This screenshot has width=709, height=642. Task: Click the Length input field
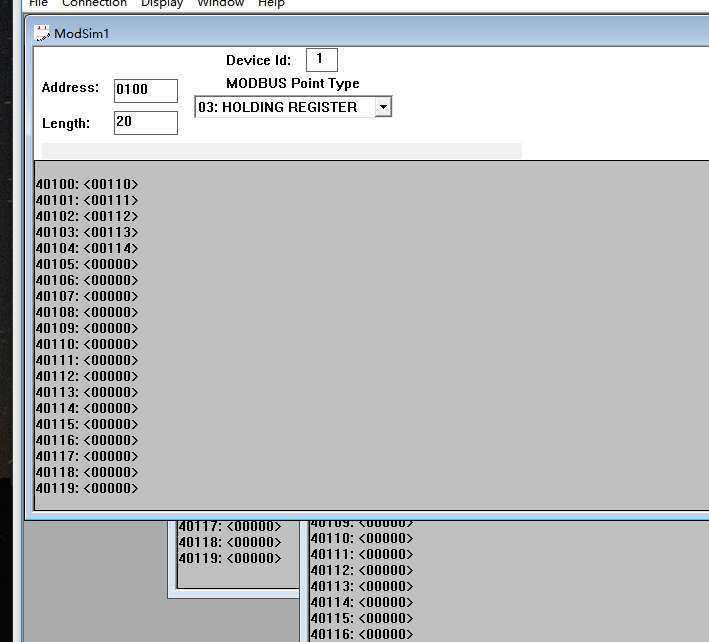tap(146, 123)
